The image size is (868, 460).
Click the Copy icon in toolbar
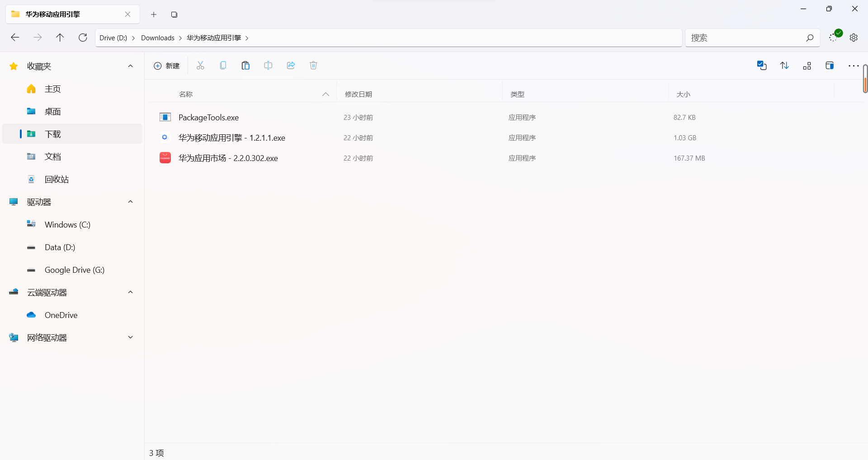tap(223, 66)
